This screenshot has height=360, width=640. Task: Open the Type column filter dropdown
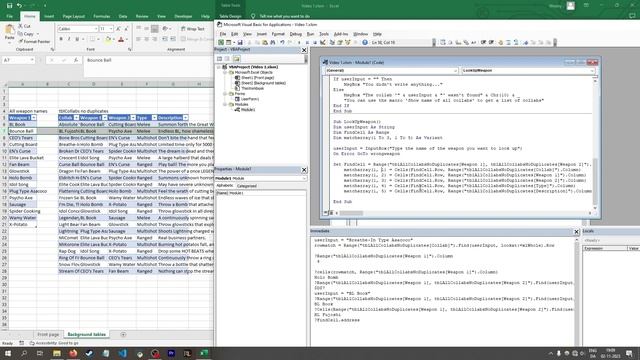(154, 118)
